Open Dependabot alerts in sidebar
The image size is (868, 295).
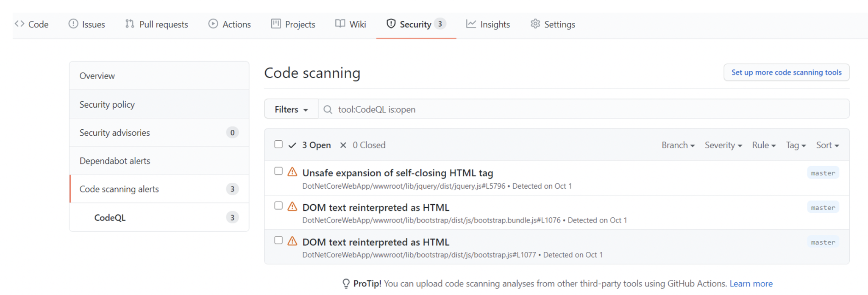(x=115, y=161)
